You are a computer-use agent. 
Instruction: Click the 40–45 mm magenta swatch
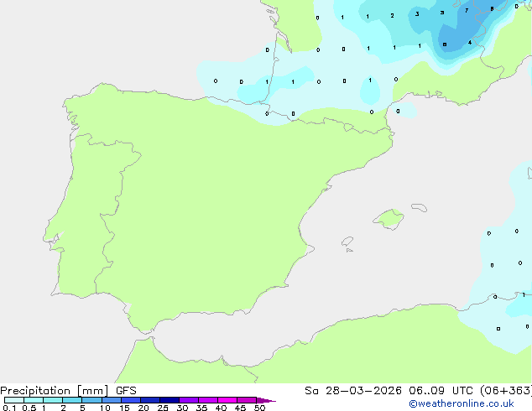(x=227, y=400)
